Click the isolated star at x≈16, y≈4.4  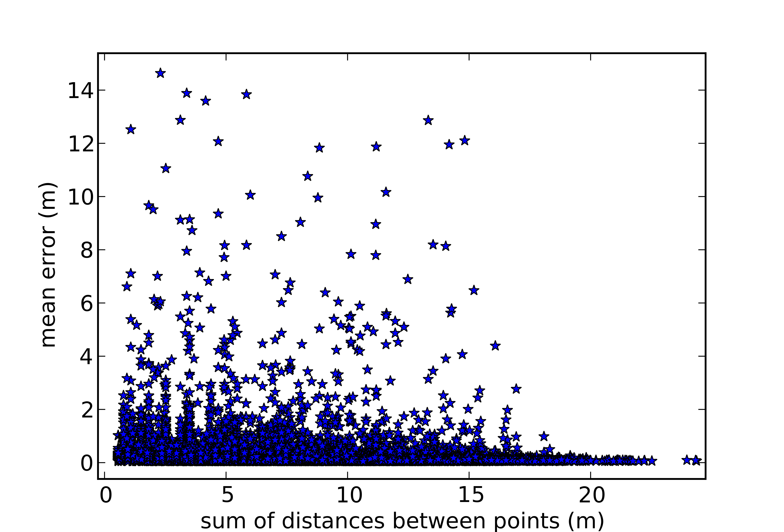(495, 346)
